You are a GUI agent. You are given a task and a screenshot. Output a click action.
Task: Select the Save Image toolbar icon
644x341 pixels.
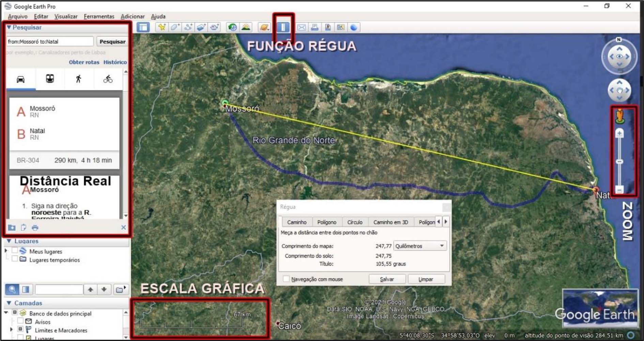[x=328, y=27]
